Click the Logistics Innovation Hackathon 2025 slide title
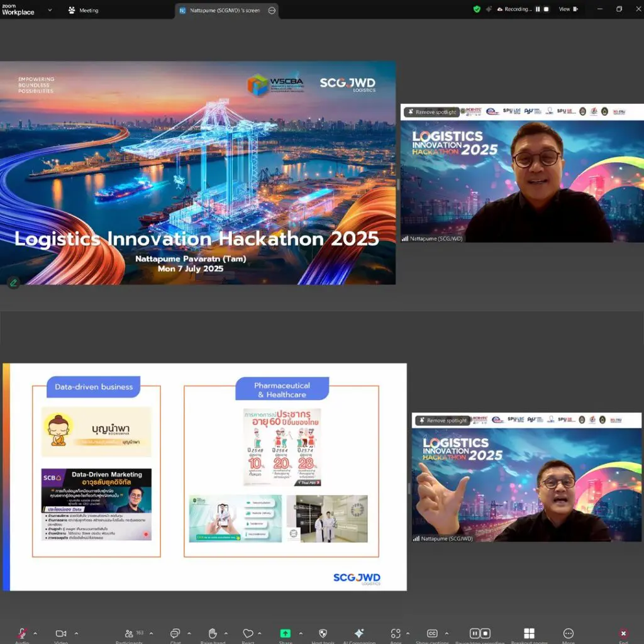Image resolution: width=644 pixels, height=644 pixels. [197, 238]
